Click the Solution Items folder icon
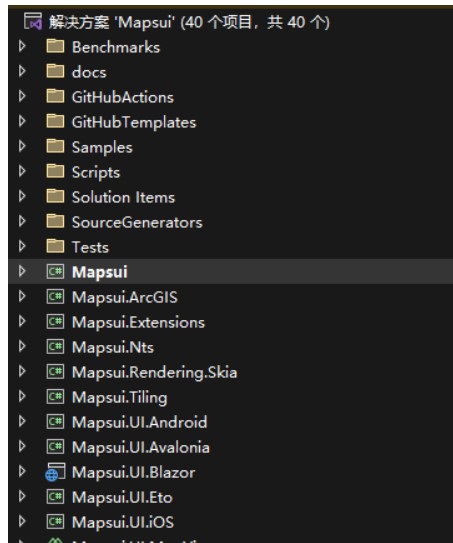Screen dimensions: 453x543 (x=55, y=196)
